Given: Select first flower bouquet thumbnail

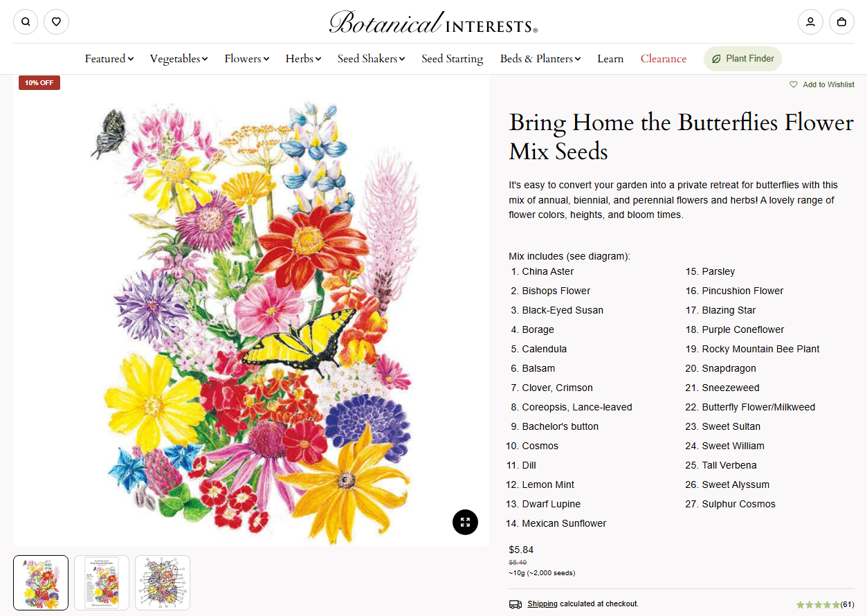Looking at the screenshot, I should [41, 583].
